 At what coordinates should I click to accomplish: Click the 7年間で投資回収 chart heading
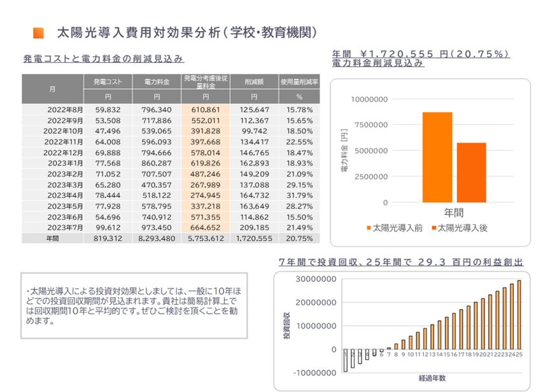coord(401,262)
